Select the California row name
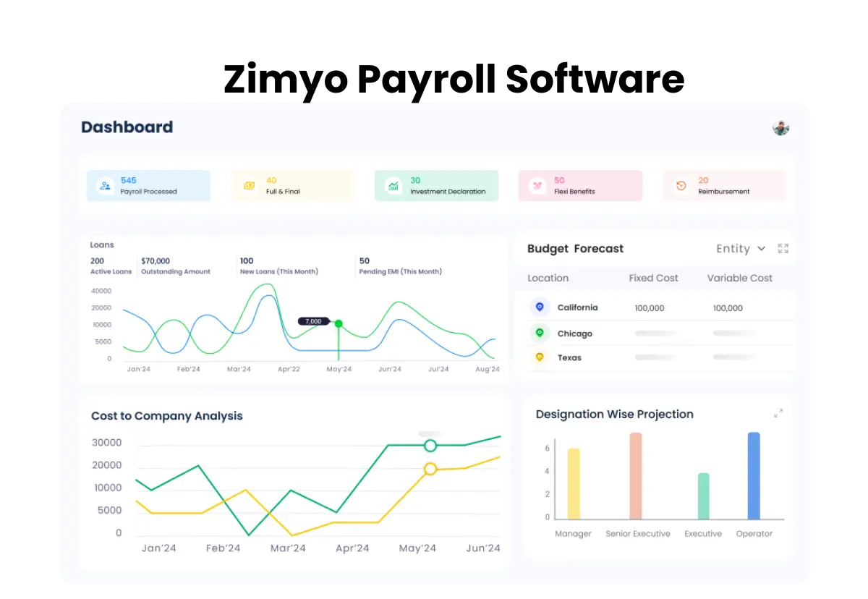The image size is (868, 599). pyautogui.click(x=577, y=307)
